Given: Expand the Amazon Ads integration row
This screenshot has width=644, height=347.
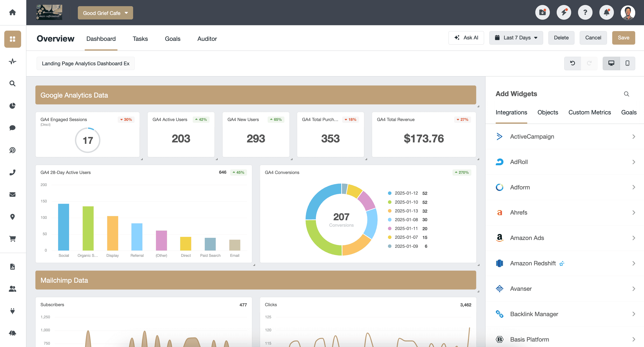Looking at the screenshot, I should point(565,238).
